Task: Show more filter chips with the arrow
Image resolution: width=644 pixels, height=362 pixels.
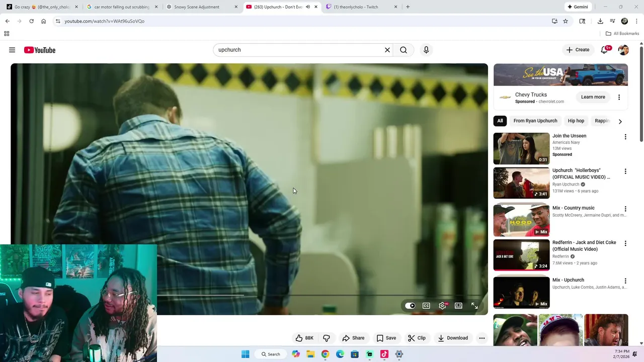Action: [x=620, y=121]
